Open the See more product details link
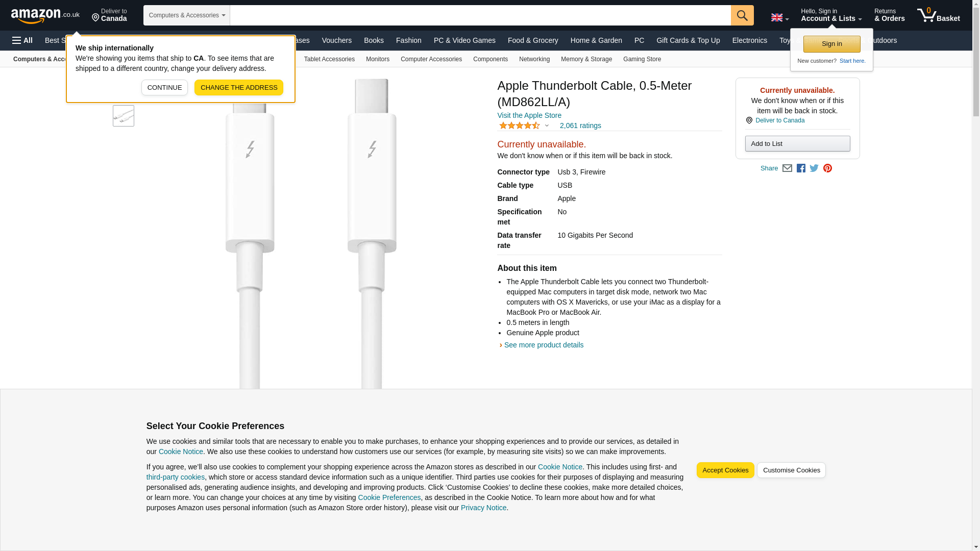This screenshot has width=980, height=551. pos(543,345)
